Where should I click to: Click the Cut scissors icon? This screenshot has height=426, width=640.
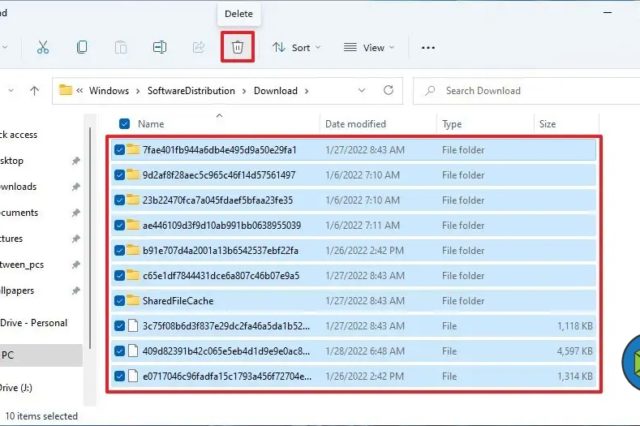pos(43,47)
